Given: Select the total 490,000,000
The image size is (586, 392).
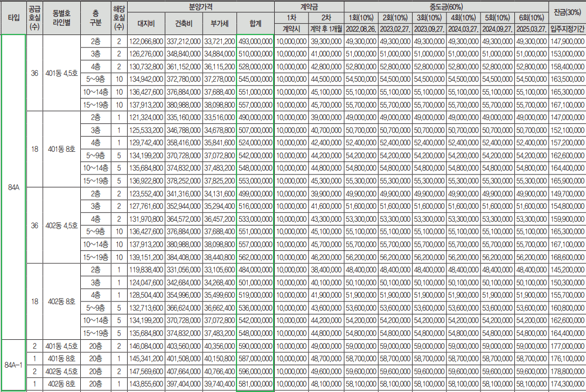Looking at the screenshot, I should click(255, 117).
